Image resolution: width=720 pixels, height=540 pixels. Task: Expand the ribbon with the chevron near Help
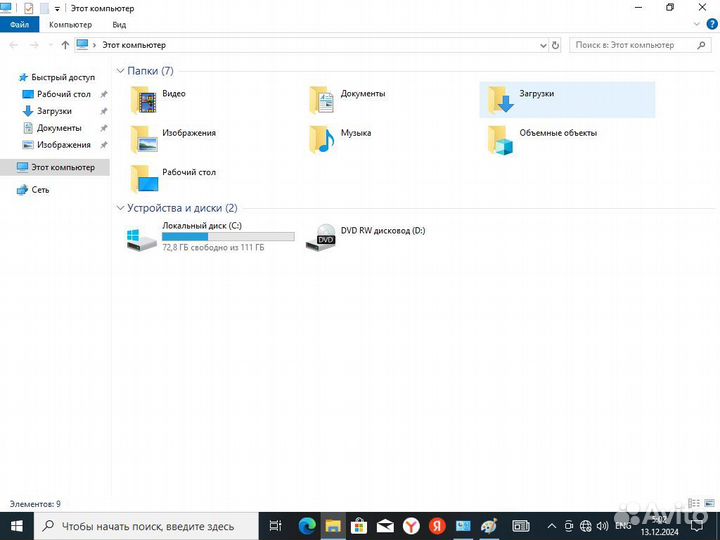(697, 24)
